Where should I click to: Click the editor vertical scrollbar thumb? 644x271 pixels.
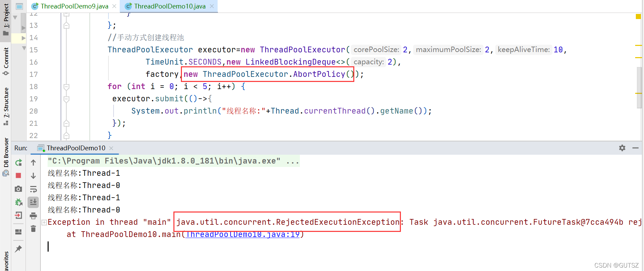639,88
